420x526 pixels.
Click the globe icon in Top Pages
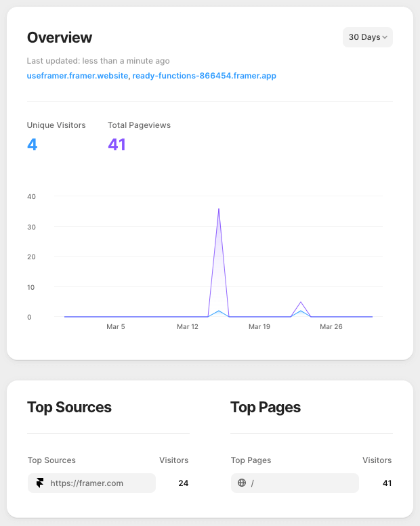(x=242, y=483)
